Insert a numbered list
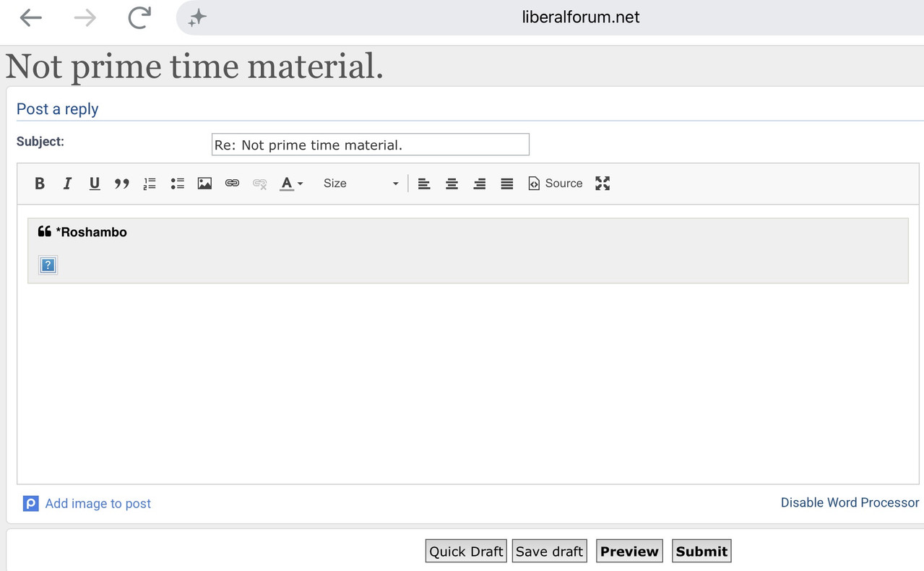Viewport: 924px width, 571px height. point(150,184)
